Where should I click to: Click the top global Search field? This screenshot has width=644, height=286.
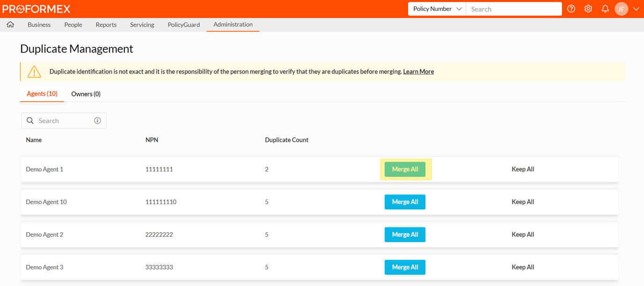tap(513, 9)
